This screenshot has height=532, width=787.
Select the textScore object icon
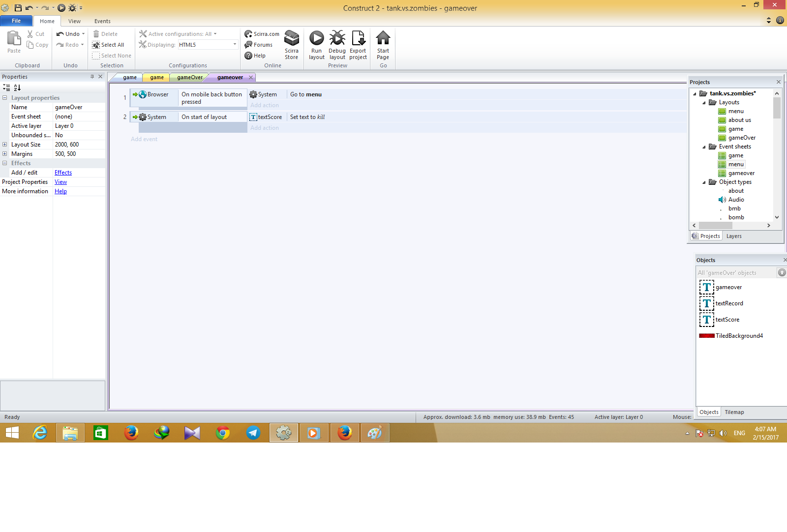[707, 320]
